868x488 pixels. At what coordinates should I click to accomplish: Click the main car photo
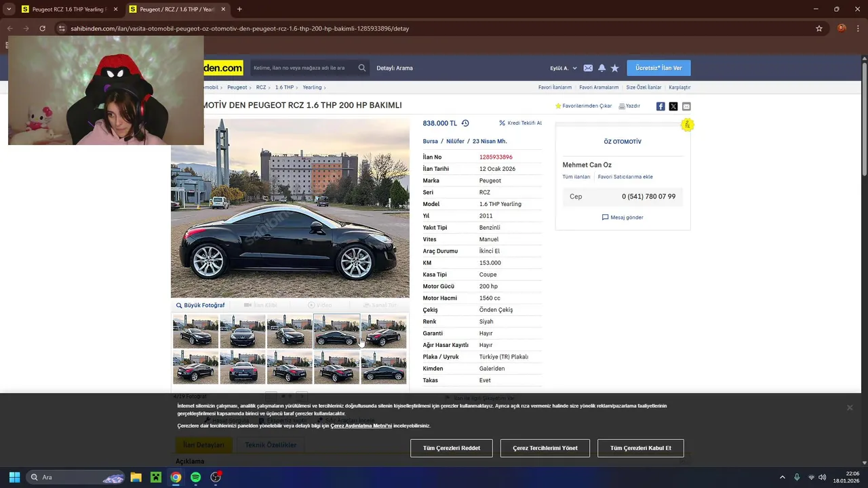point(290,208)
